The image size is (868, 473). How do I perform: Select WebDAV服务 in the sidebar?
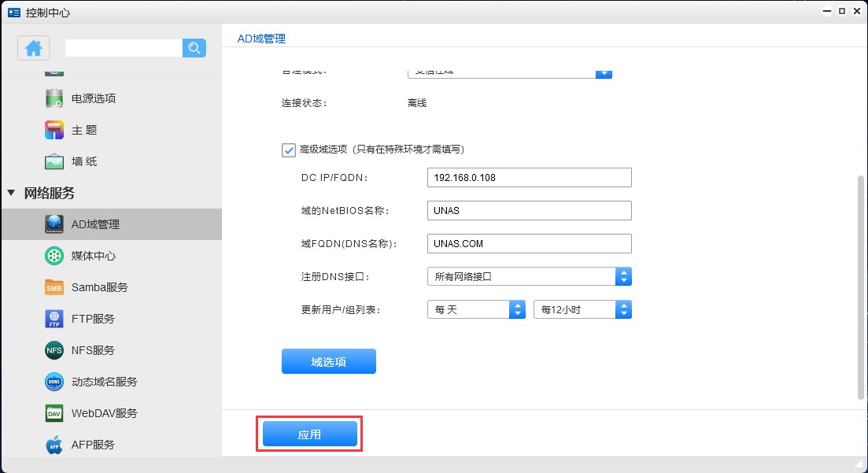104,413
